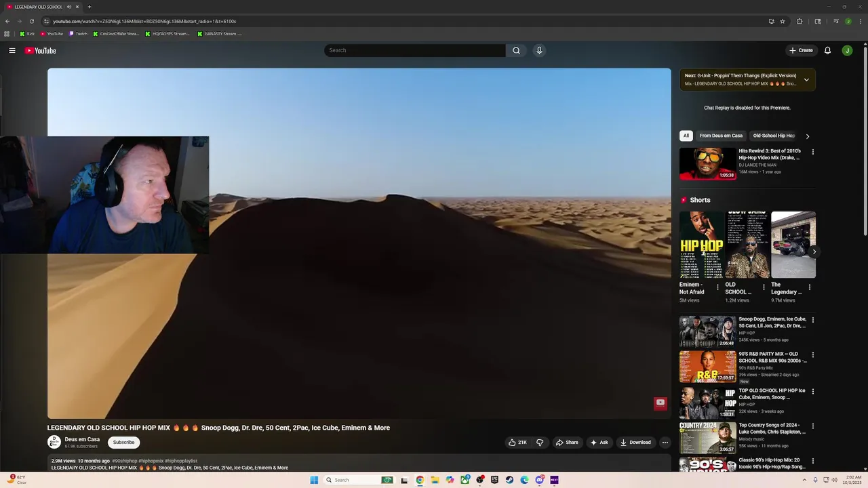The height and width of the screenshot is (488, 868).
Task: Open the YouTube account avatar menu
Action: tap(847, 50)
